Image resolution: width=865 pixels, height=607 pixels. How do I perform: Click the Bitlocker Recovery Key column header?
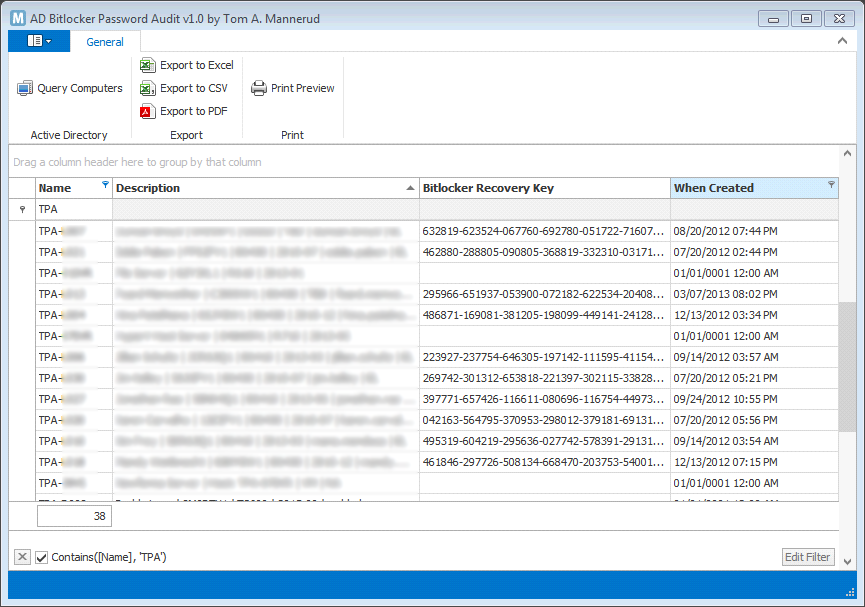pos(545,188)
